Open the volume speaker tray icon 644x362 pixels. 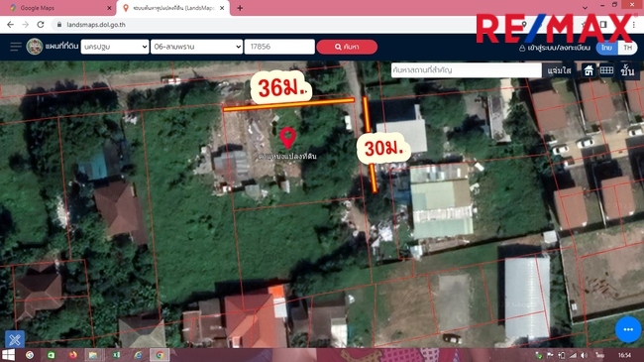coord(584,355)
